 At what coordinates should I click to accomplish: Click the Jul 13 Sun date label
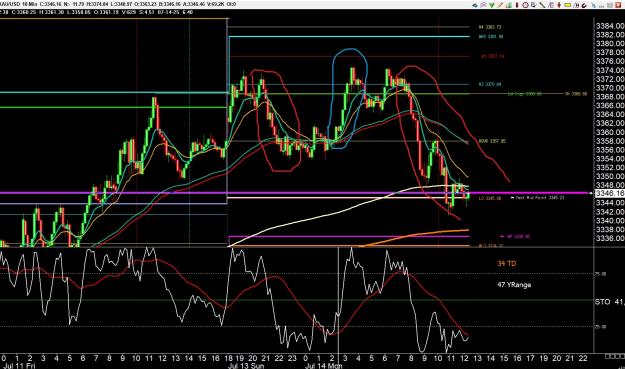tap(246, 366)
